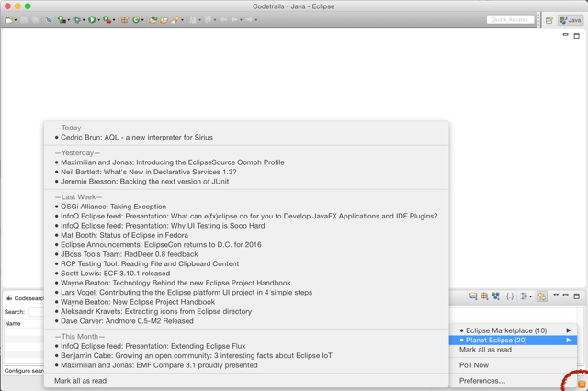Click the Run External Tools icon
Image resolution: width=588 pixels, height=391 pixels.
[x=107, y=20]
